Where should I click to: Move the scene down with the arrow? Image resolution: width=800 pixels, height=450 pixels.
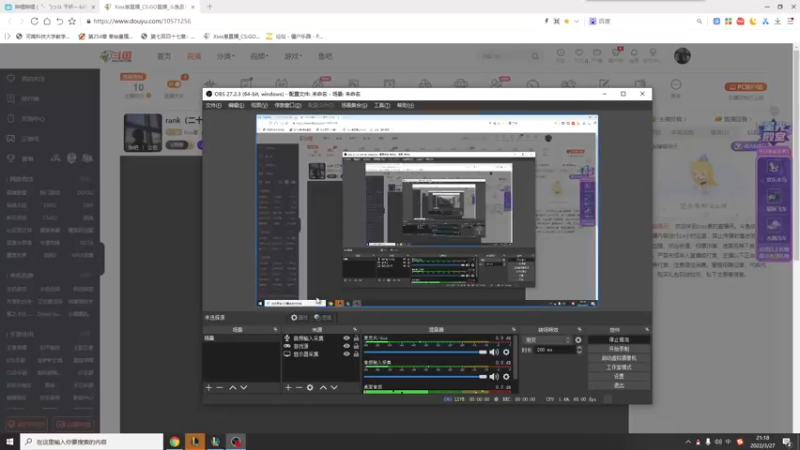244,388
